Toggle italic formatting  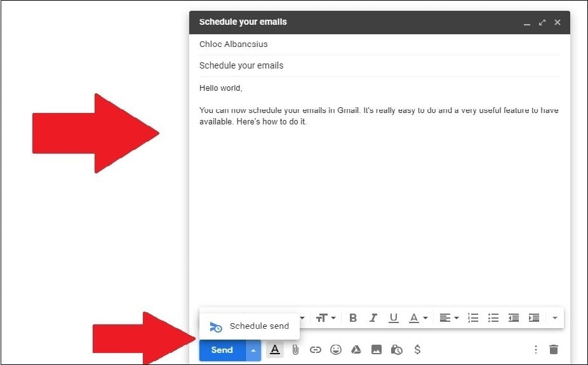373,318
